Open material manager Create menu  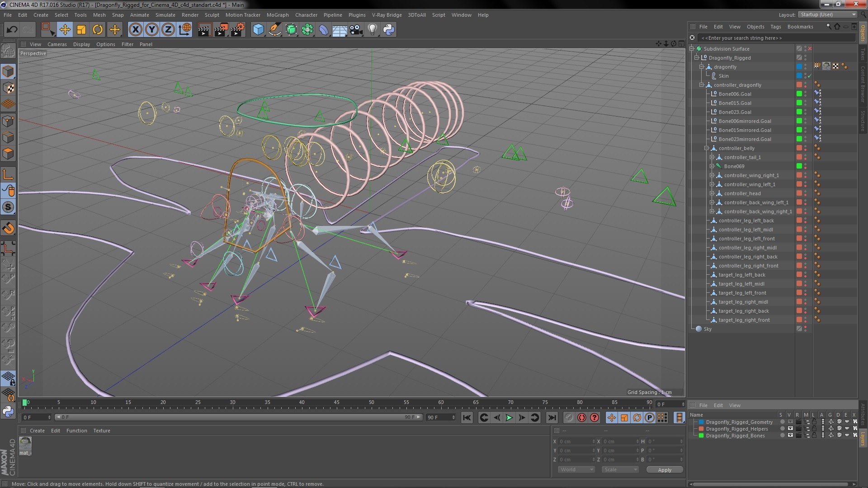click(x=37, y=431)
